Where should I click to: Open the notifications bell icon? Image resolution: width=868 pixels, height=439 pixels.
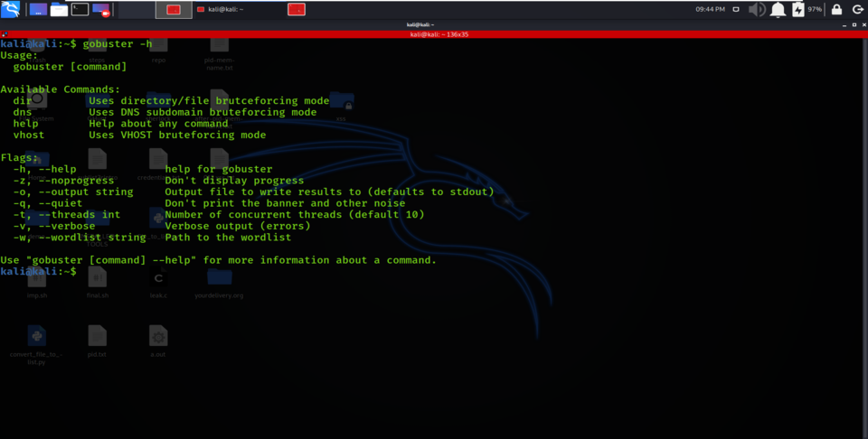[778, 9]
